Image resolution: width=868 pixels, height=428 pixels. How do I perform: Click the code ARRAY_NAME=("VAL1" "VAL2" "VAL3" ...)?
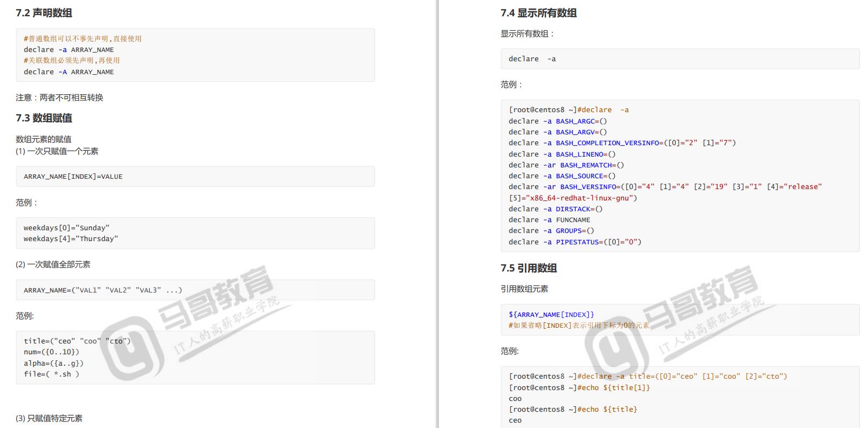tap(103, 290)
